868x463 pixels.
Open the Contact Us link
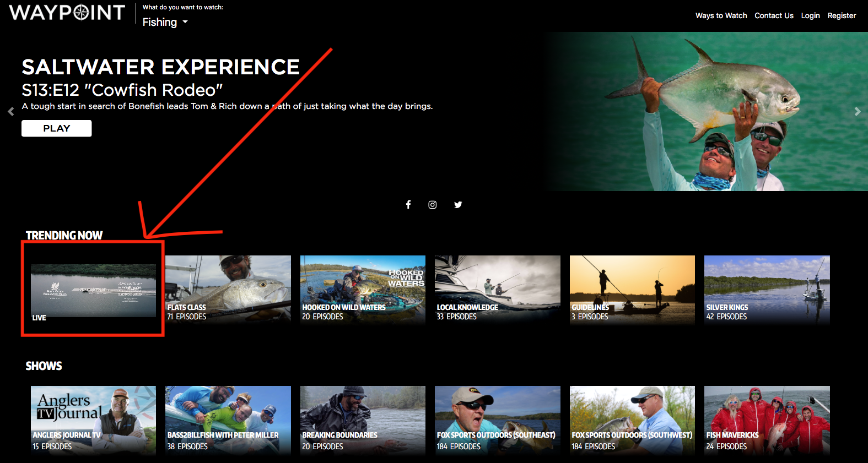point(774,15)
